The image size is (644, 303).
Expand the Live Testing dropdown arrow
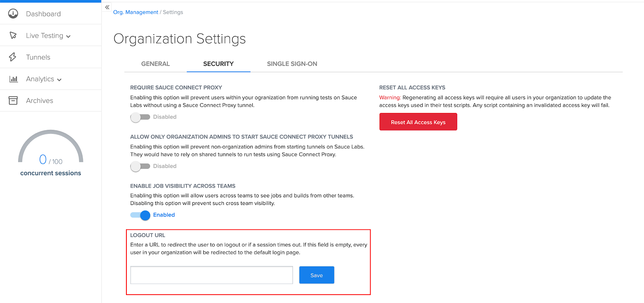pos(68,36)
